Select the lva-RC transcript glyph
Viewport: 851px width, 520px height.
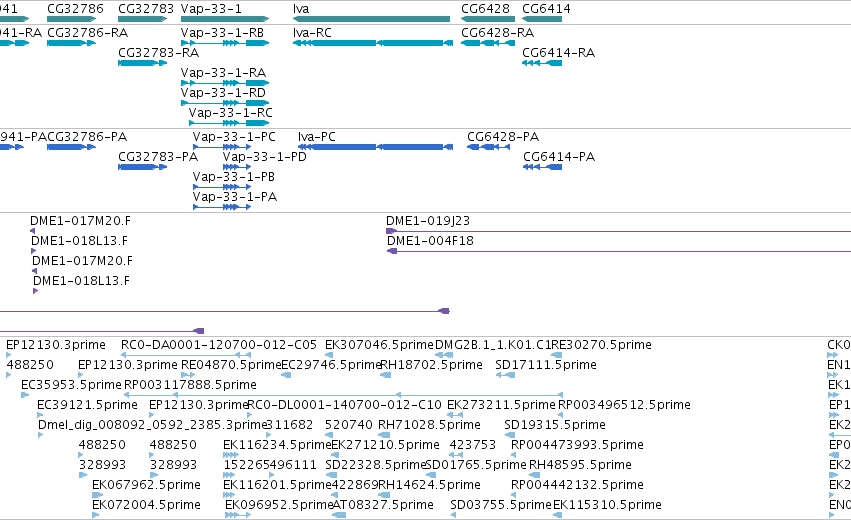[373, 43]
